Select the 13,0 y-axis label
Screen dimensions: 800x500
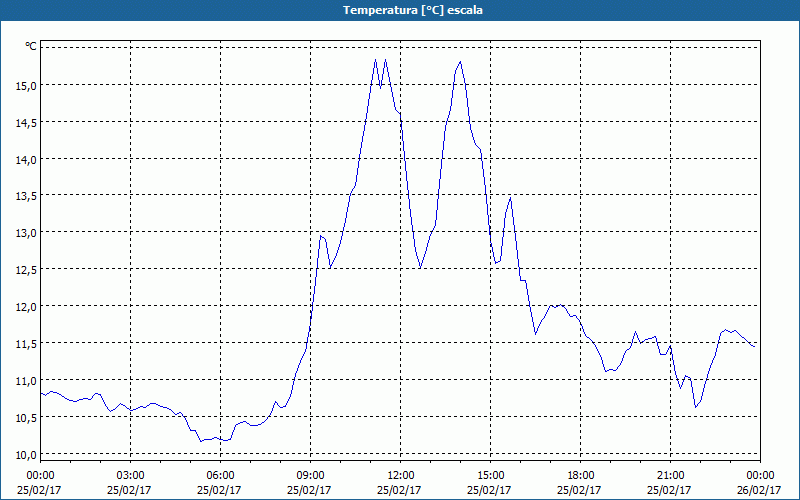(25, 232)
